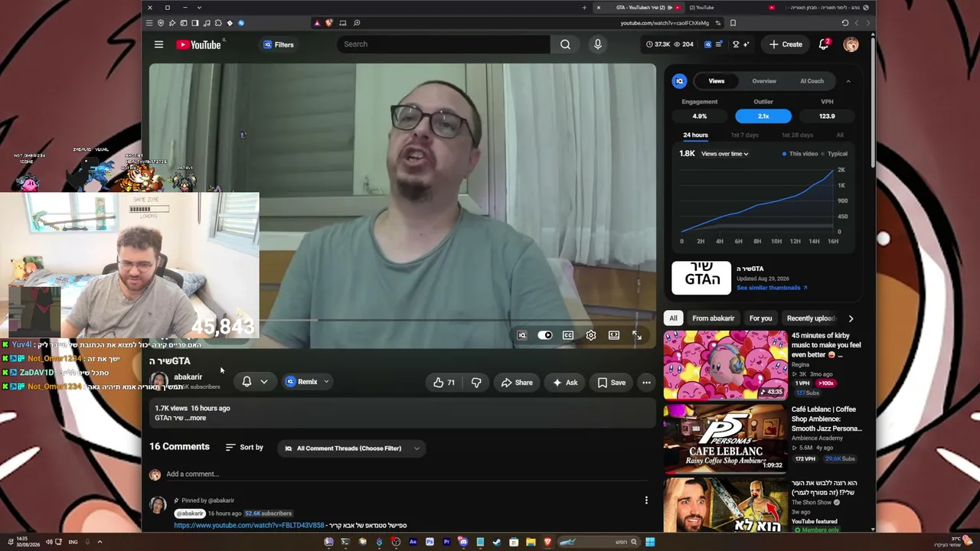This screenshot has width=980, height=551.
Task: Select the 24 hours range tab
Action: [x=695, y=135]
